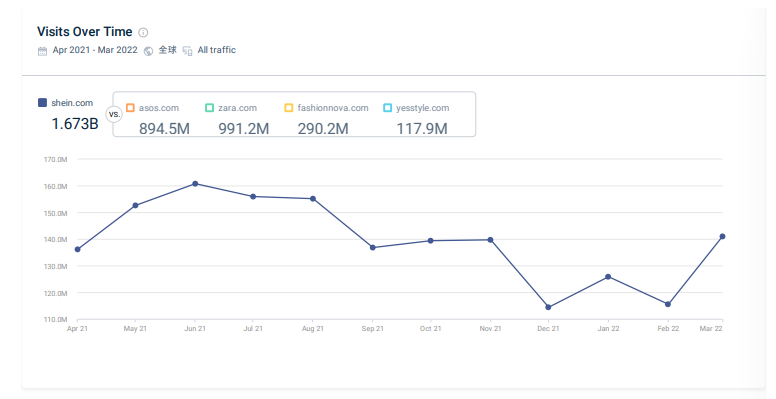The image size is (776, 399).
Task: Click the calendar icon for date range
Action: [x=43, y=51]
